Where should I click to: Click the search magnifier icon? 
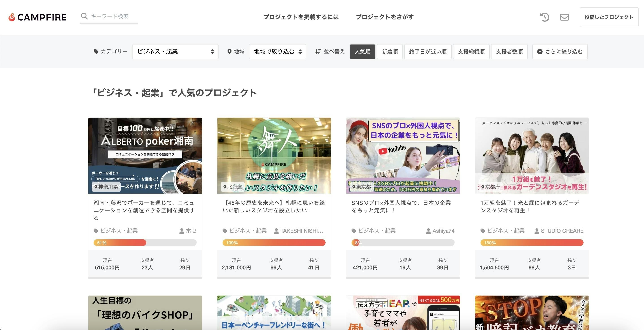pyautogui.click(x=84, y=16)
